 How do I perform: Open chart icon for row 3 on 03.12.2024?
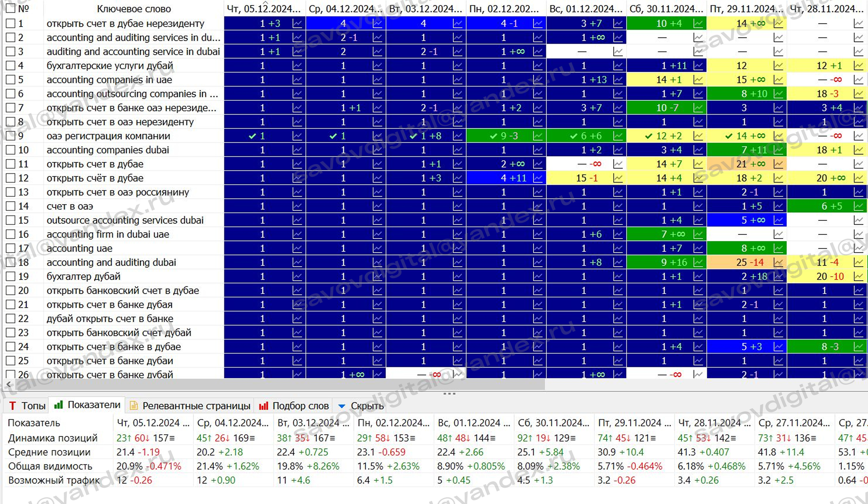[x=458, y=52]
